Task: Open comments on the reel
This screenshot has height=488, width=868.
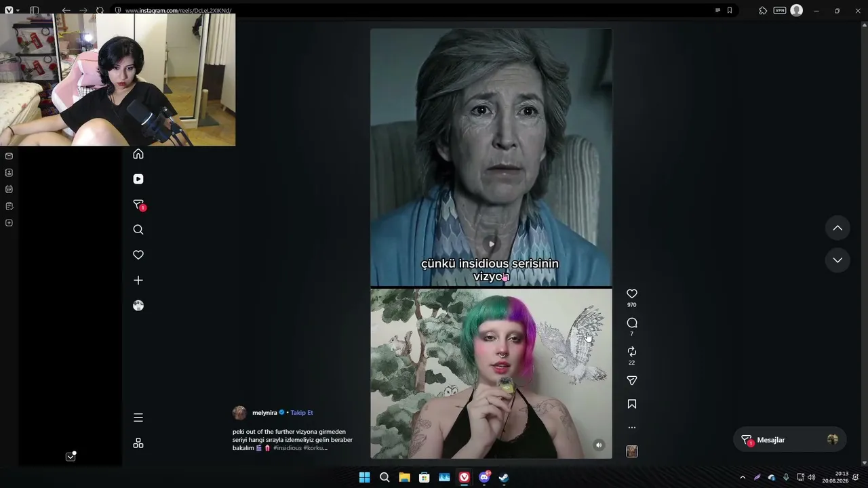Action: [632, 323]
